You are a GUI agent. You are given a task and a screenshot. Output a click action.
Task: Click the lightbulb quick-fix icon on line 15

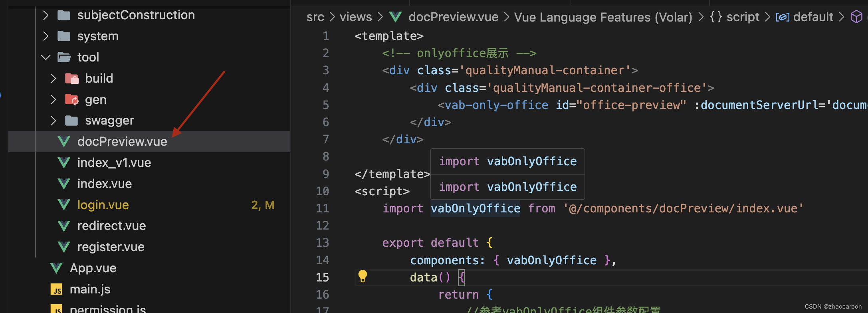click(363, 276)
